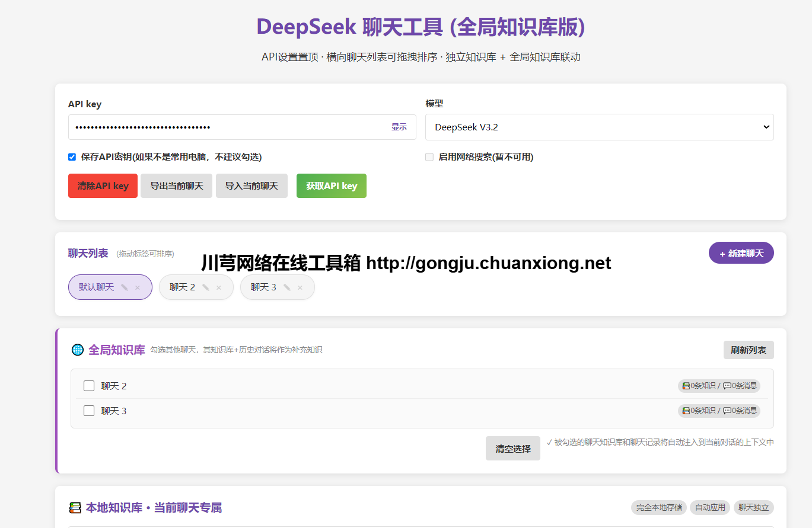Switch to the 默认聊天 chat tab
This screenshot has height=528, width=812.
[110, 287]
